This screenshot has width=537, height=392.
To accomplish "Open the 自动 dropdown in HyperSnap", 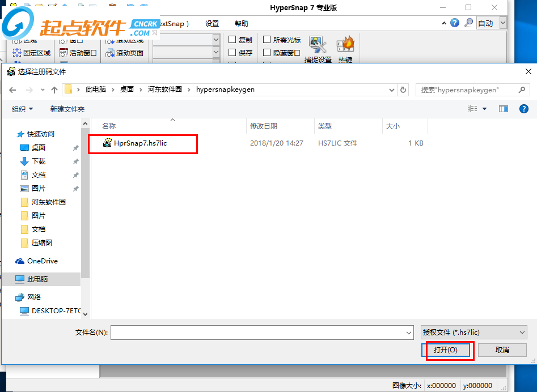I will (x=503, y=23).
